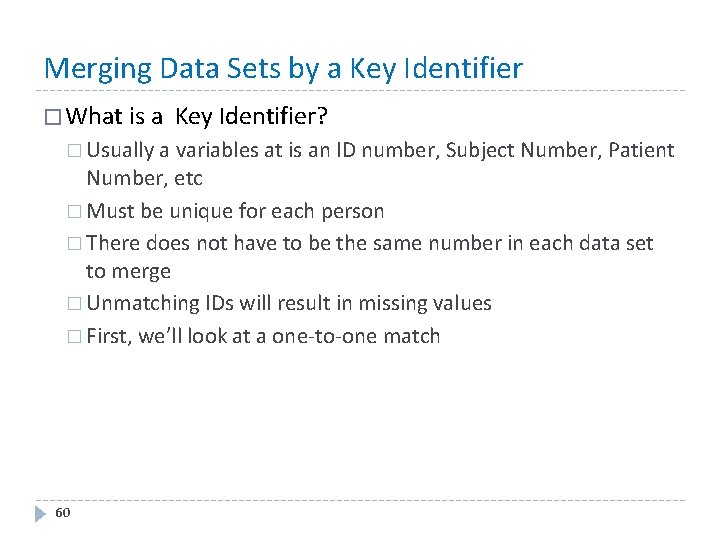
Task: Click the bullet marker before 'Unmatching IDs'
Action: point(76,304)
